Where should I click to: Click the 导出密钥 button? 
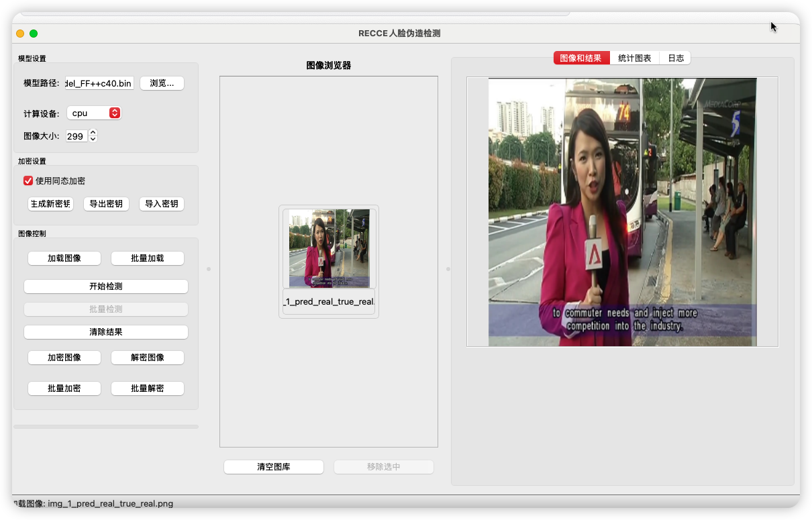[x=106, y=204]
